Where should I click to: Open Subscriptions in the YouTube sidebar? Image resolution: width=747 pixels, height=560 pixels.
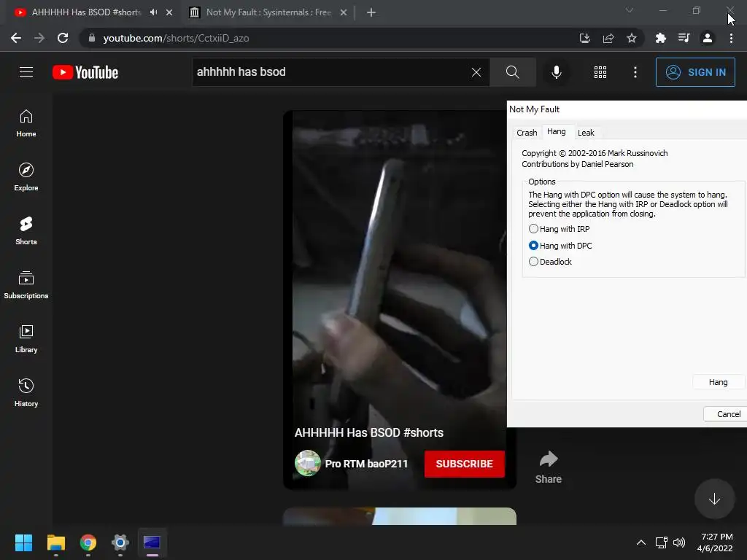26,285
